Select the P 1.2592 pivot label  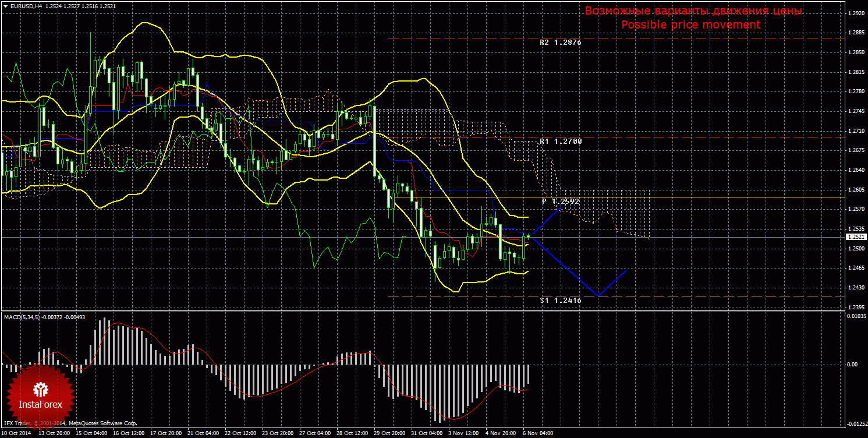tap(560, 201)
